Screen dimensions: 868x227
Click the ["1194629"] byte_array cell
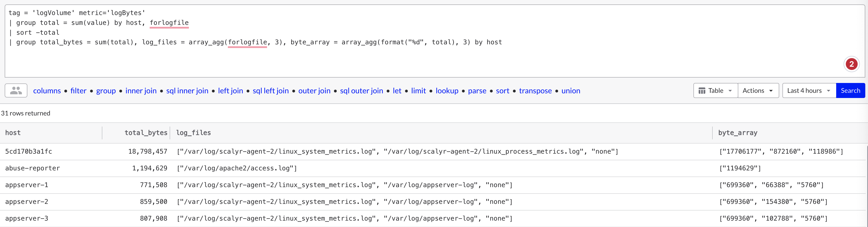(x=740, y=168)
